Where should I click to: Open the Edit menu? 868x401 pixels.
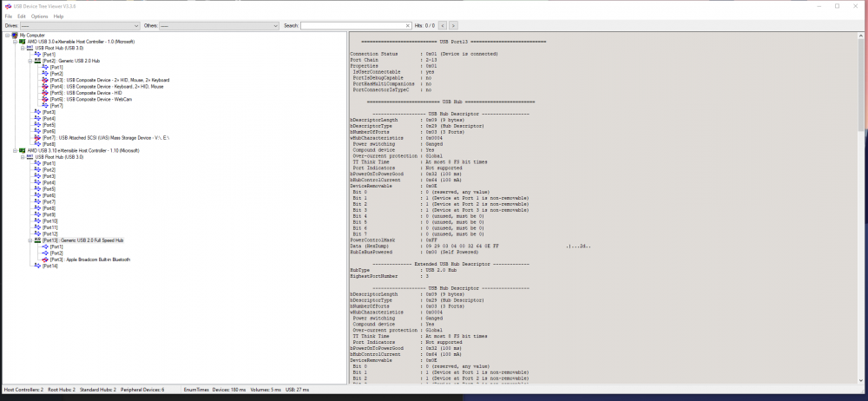(22, 16)
